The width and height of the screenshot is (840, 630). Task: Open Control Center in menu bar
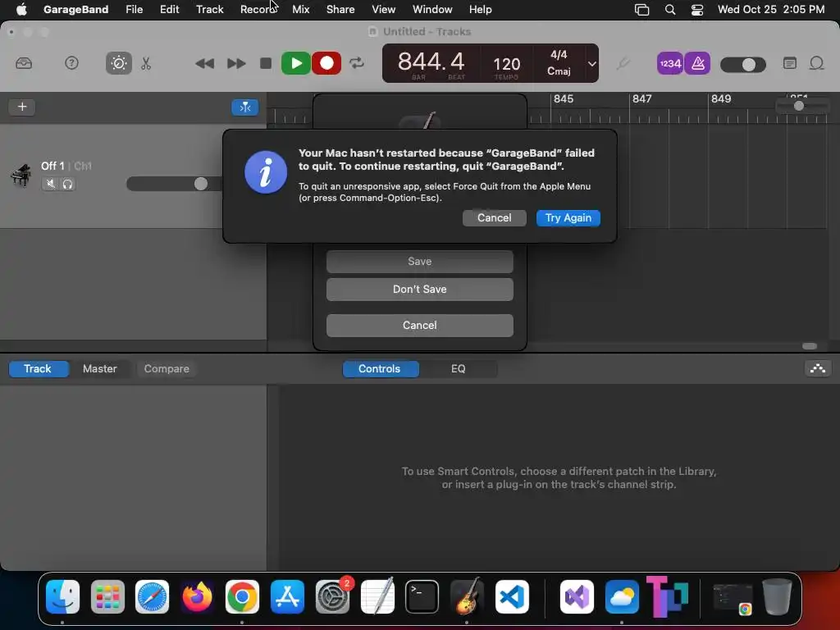[697, 9]
